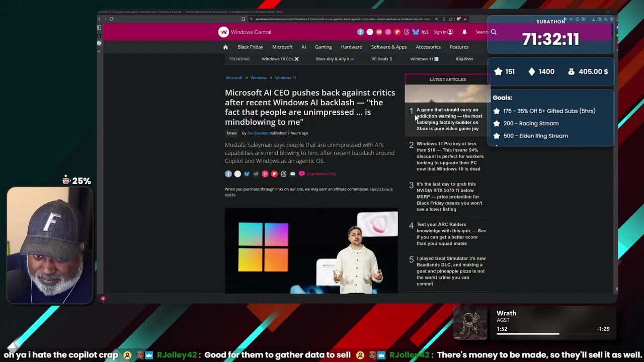Click the Home icon in navigation bar
This screenshot has width=644, height=362.
pyautogui.click(x=225, y=47)
